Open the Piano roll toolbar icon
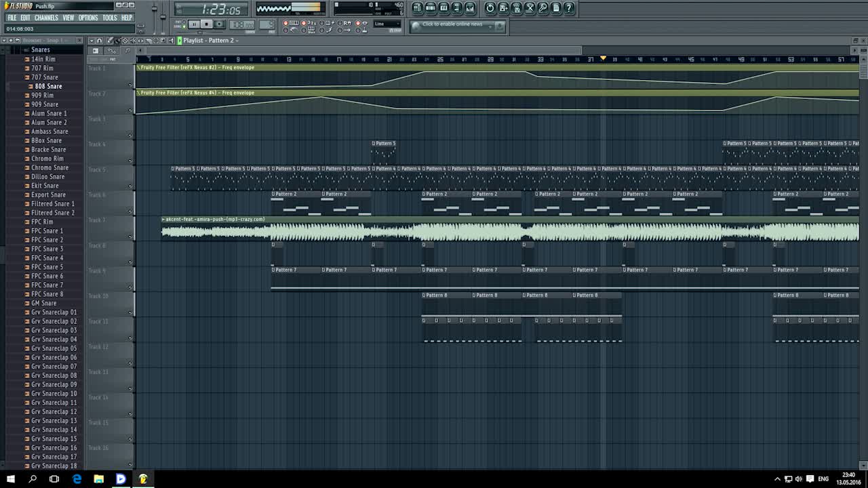Screen dimensions: 868x488 point(443,8)
